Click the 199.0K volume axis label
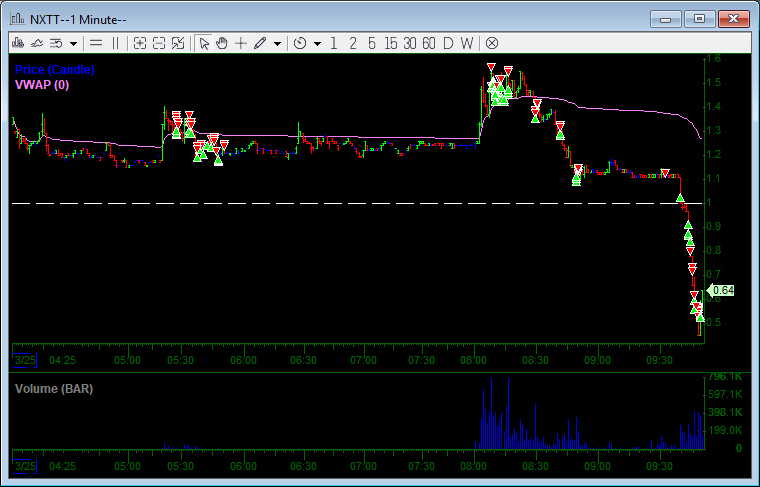Screen dimensions: 760x487 (725, 430)
